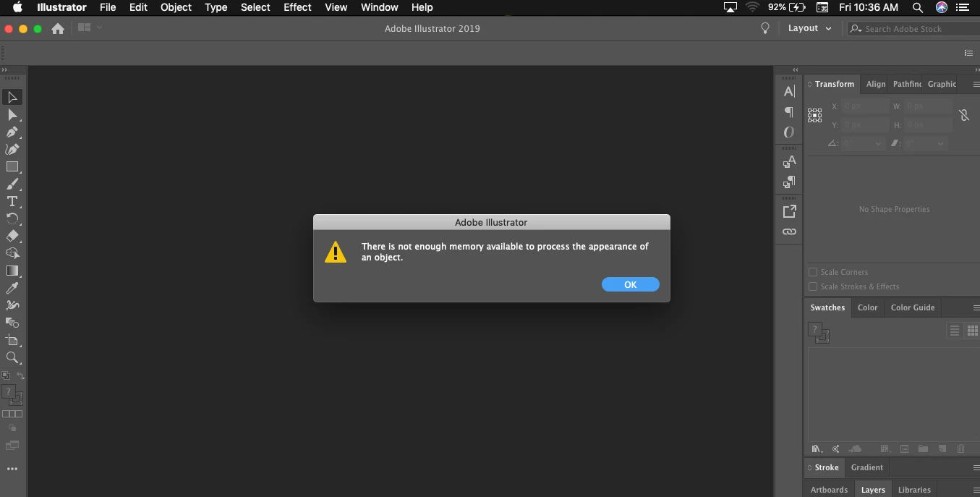This screenshot has width=980, height=497.
Task: Open the File menu
Action: 108,7
